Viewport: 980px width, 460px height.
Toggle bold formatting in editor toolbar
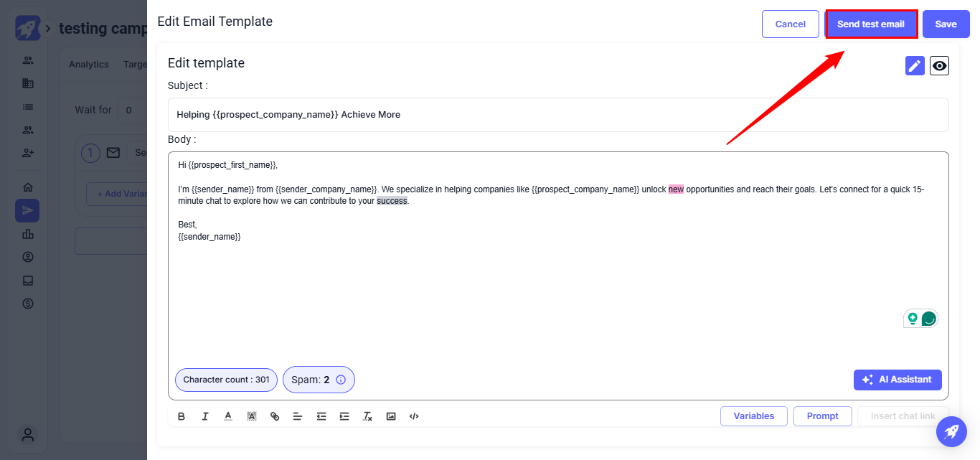182,416
